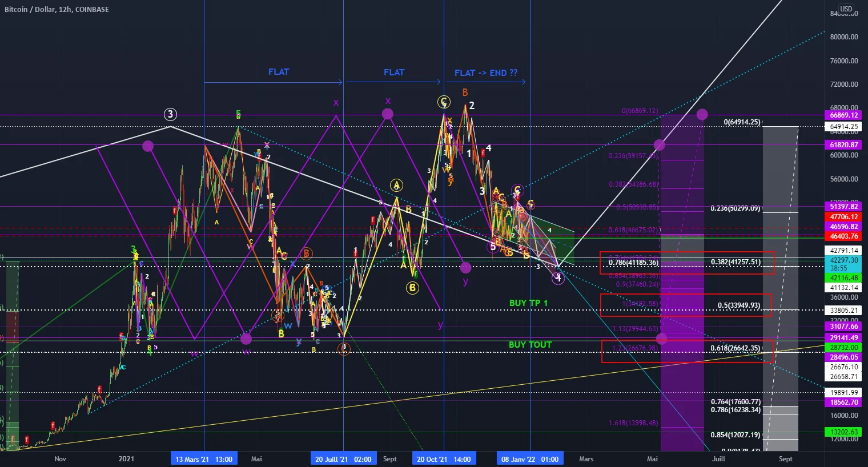Click the red 47706.12 price label

844,217
